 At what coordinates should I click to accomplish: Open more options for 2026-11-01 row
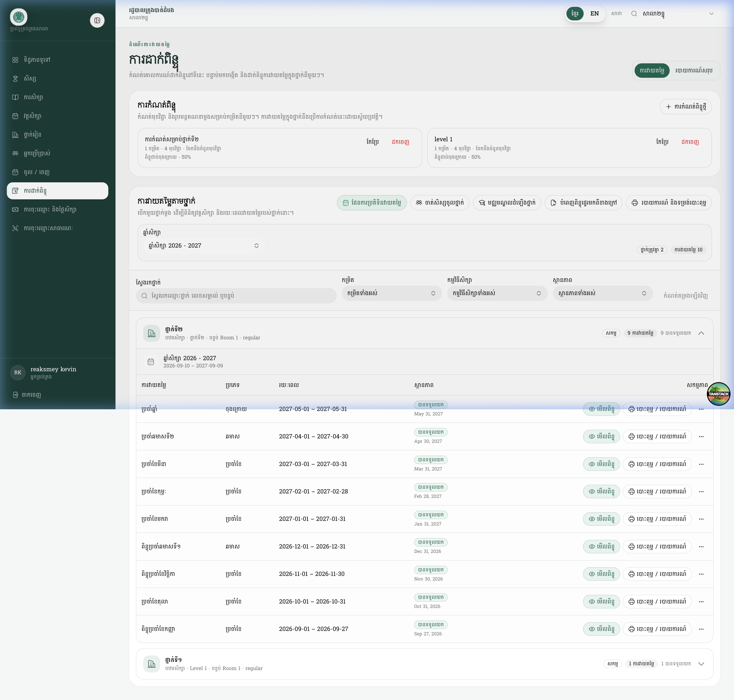[701, 574]
